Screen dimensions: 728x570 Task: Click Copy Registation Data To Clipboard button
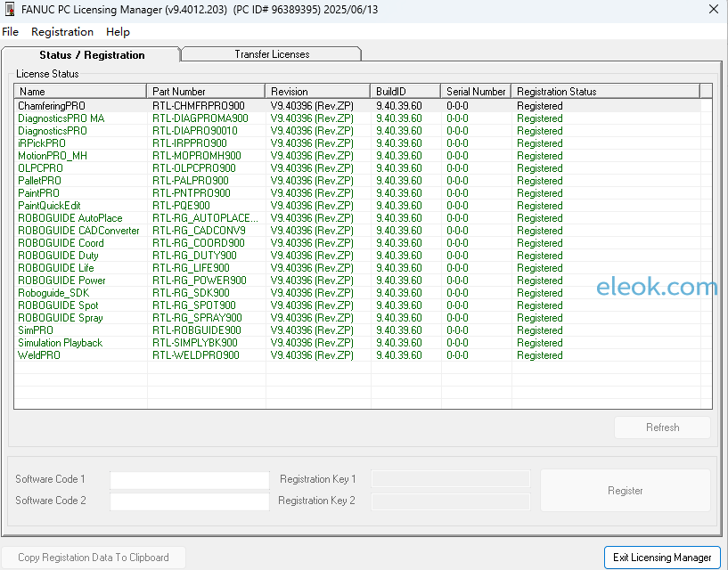point(94,558)
